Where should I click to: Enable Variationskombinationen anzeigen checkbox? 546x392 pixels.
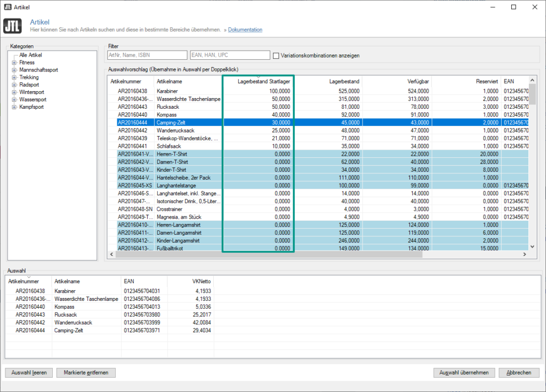pos(276,55)
